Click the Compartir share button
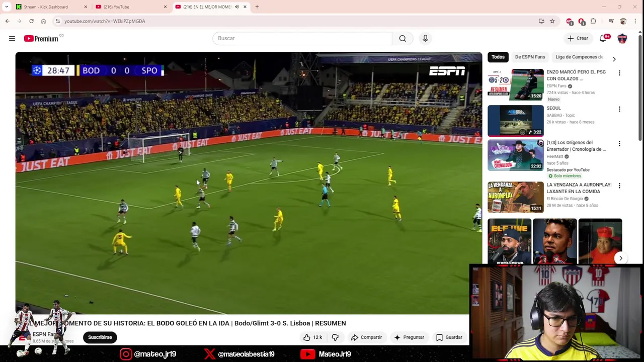This screenshot has height=362, width=644. (x=367, y=337)
